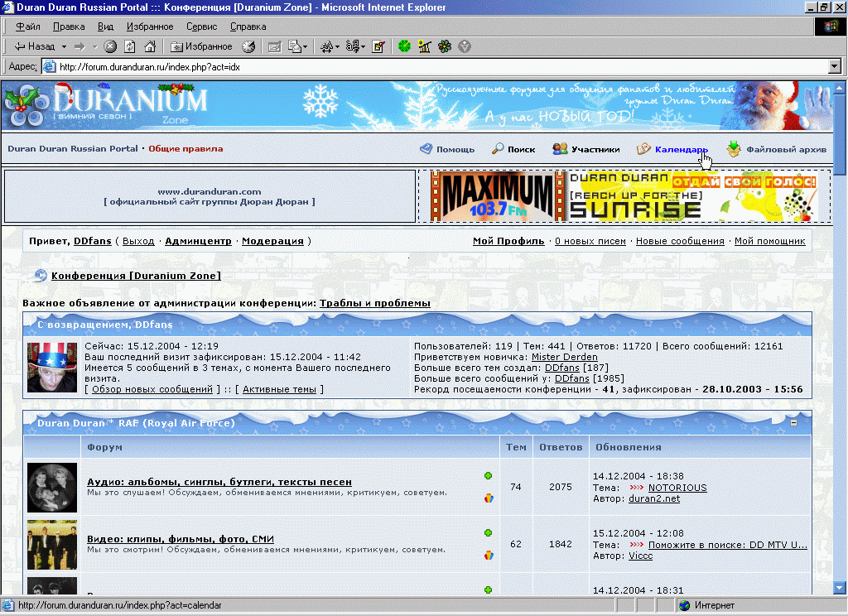Screen dimensions: 848x616
Task: Click the Refresh page toolbar icon
Action: 131,47
